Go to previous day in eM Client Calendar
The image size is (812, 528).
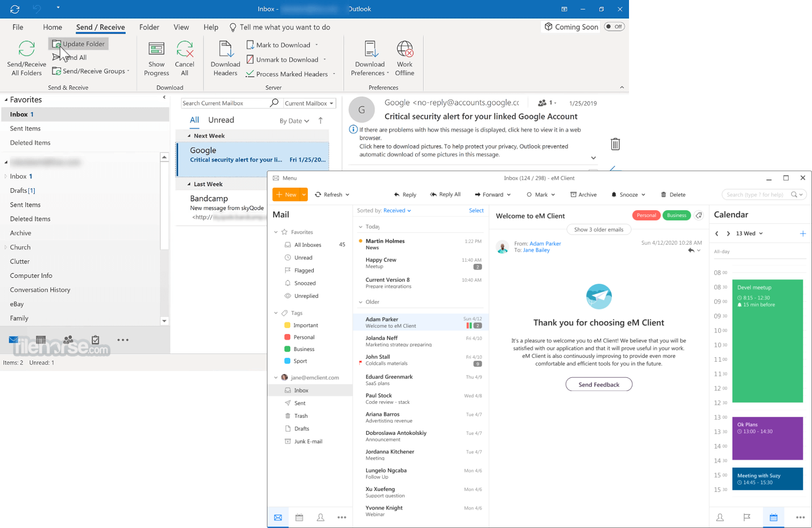[717, 234]
